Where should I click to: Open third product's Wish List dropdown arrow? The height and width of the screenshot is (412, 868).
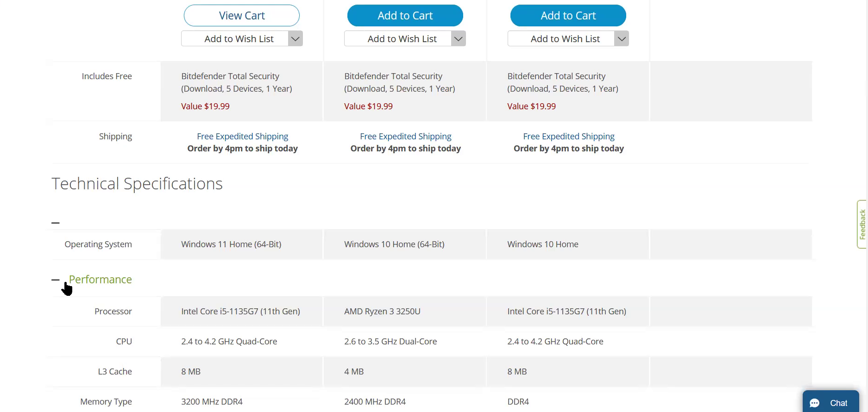(622, 39)
